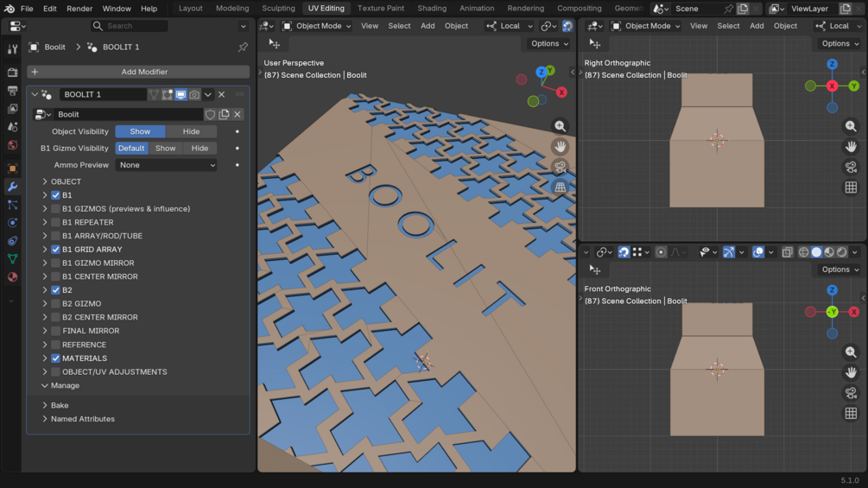868x488 pixels.
Task: Click hand pan icon in Front Orthographic viewport
Action: pyautogui.click(x=851, y=372)
